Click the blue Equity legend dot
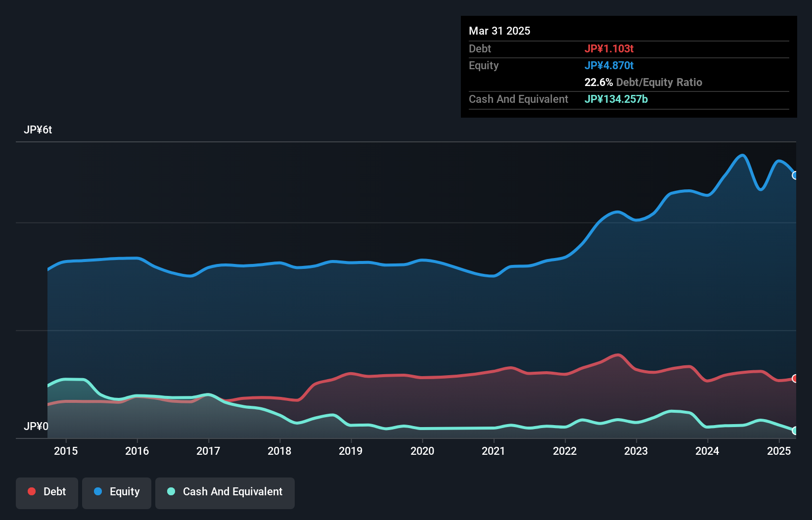 tap(98, 491)
